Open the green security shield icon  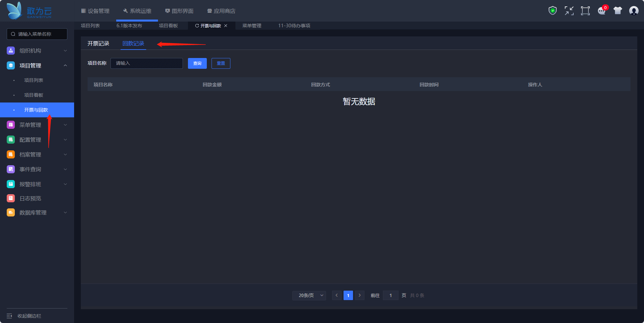[553, 11]
